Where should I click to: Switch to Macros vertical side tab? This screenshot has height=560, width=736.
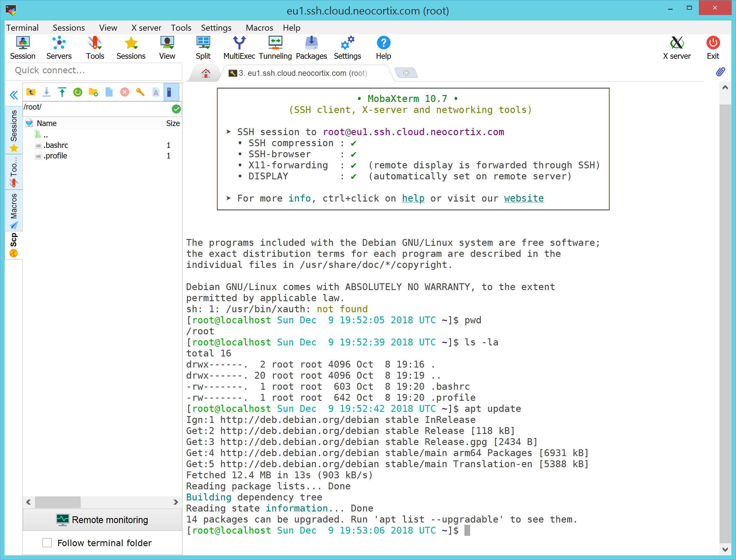[x=14, y=210]
